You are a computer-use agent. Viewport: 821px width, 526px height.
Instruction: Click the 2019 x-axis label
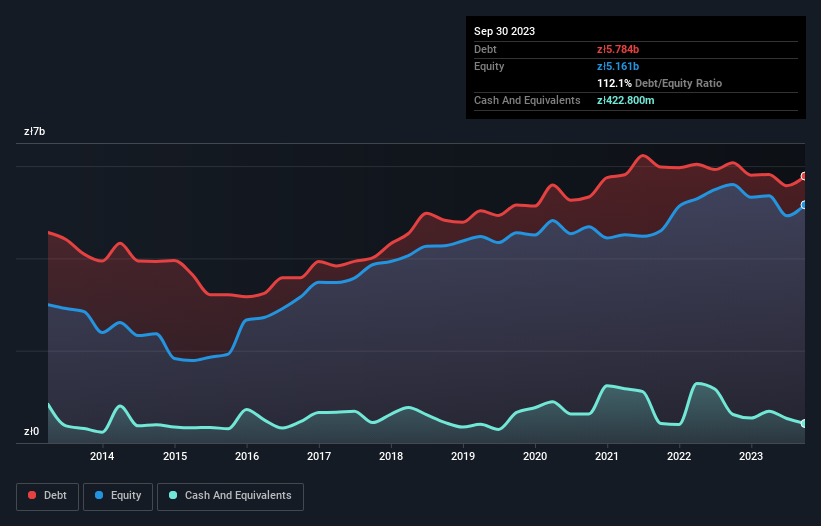tap(463, 456)
